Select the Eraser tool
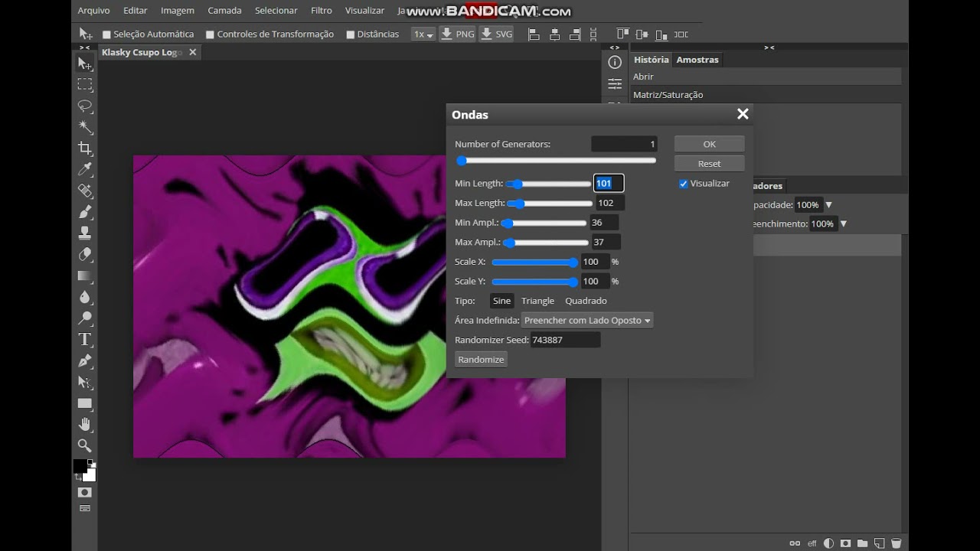The image size is (980, 551). (x=85, y=254)
